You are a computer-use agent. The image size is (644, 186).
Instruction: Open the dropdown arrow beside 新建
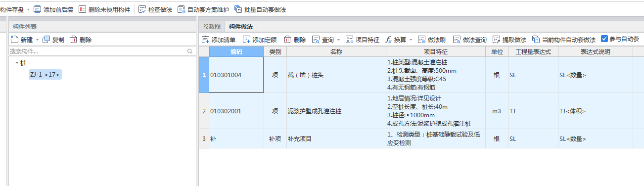tap(37, 40)
